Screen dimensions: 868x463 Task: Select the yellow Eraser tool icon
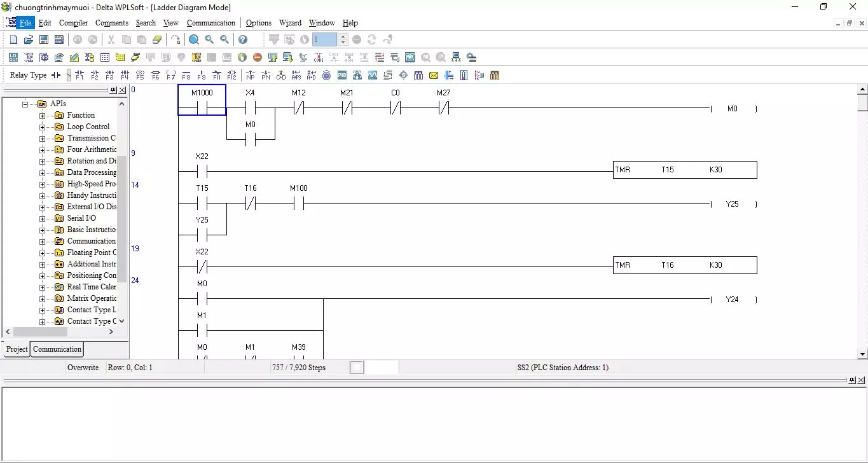(157, 39)
